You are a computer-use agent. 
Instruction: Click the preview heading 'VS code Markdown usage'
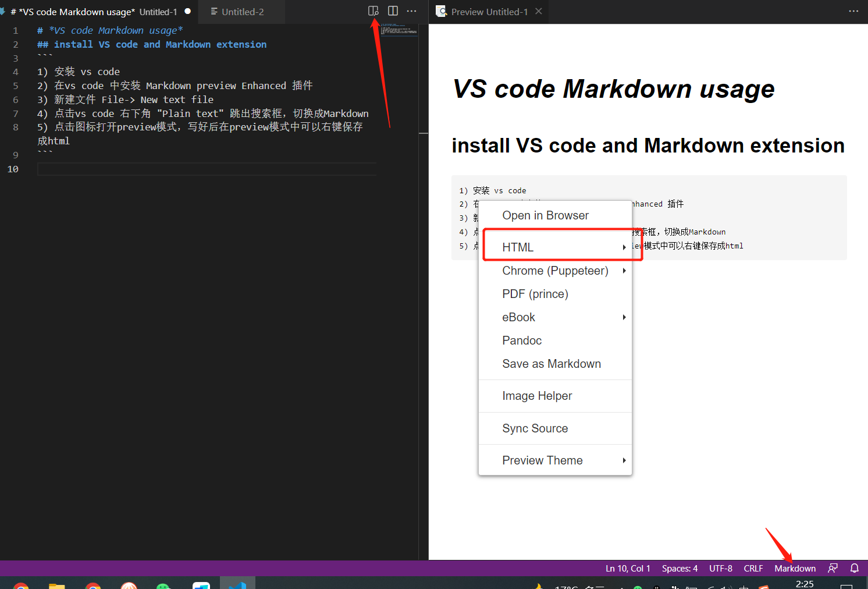point(613,89)
